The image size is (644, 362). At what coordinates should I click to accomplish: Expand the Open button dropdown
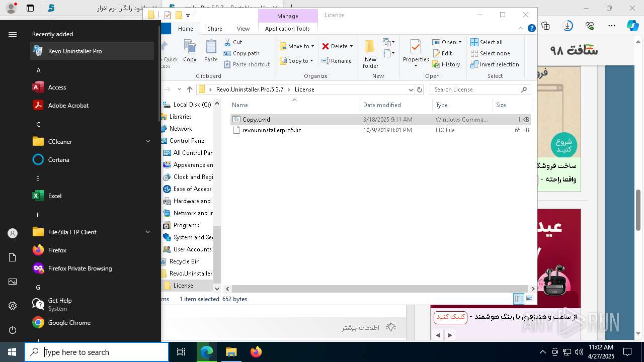460,42
